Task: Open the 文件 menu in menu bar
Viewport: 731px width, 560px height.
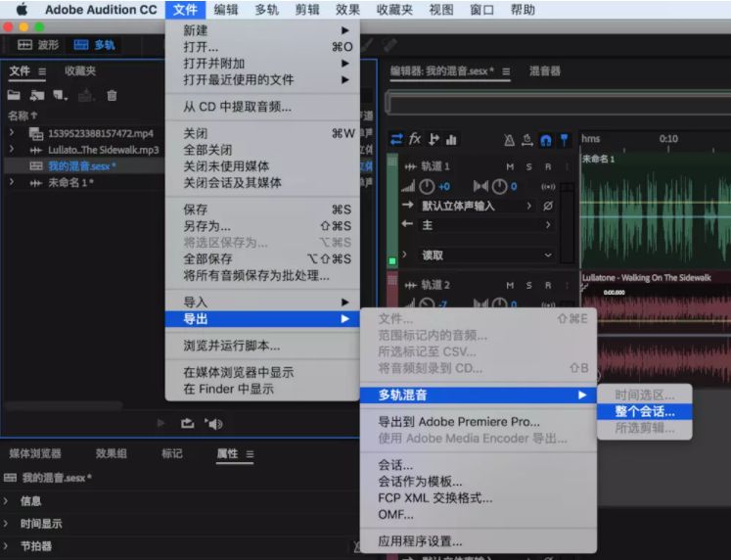Action: tap(185, 10)
